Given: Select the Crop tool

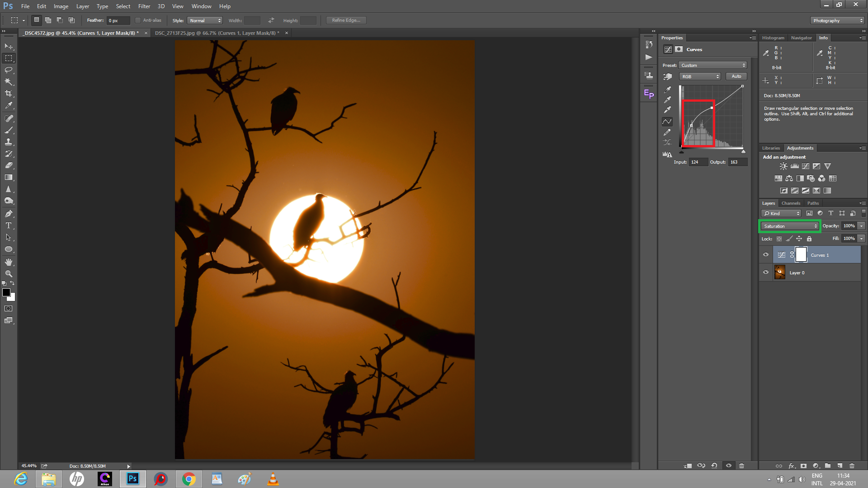Looking at the screenshot, I should (9, 94).
